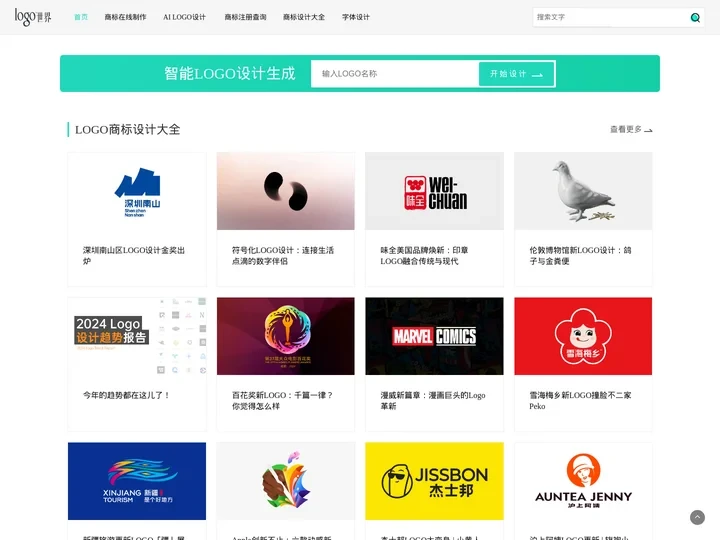Click the LOGO商标设计大全 section heading
Viewport: 720px width, 540px height.
click(x=127, y=129)
